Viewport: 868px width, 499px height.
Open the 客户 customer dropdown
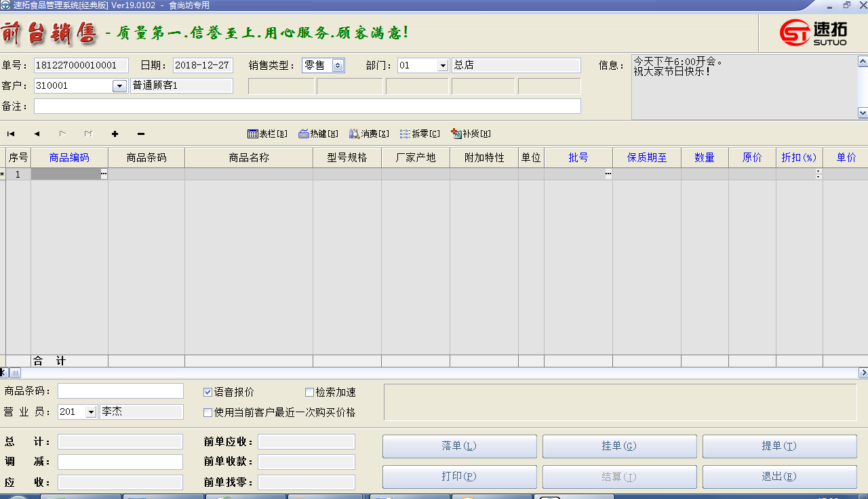coord(120,85)
